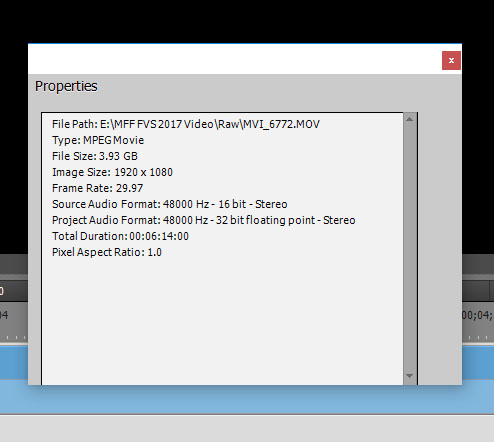Click the vertical scrollbar track of the properties box
The height and width of the screenshot is (442, 494).
(x=410, y=247)
